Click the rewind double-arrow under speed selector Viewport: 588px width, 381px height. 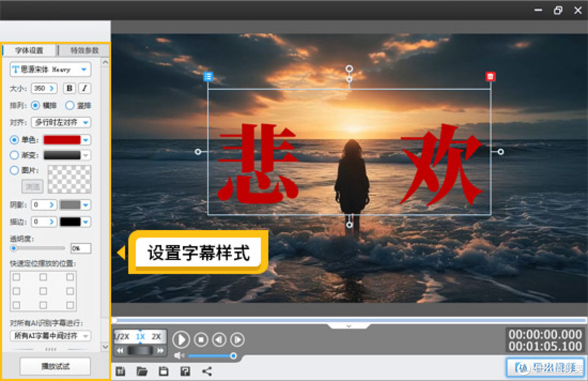click(120, 350)
